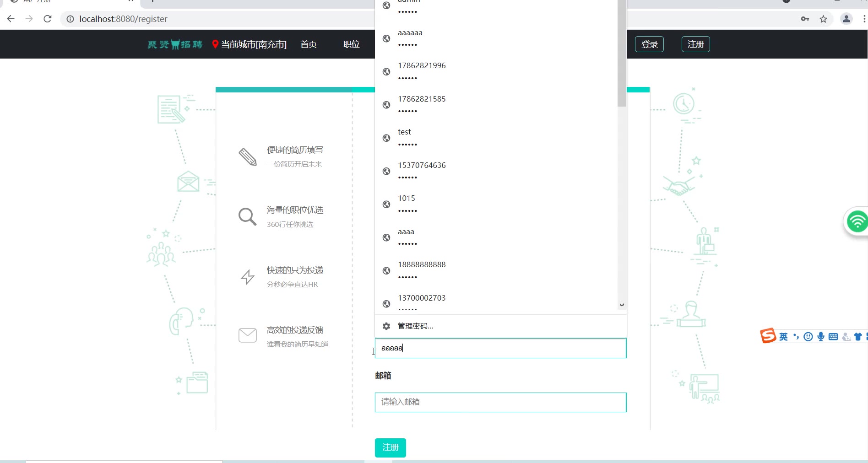Click the 注册 button in header
The width and height of the screenshot is (868, 463).
click(695, 44)
